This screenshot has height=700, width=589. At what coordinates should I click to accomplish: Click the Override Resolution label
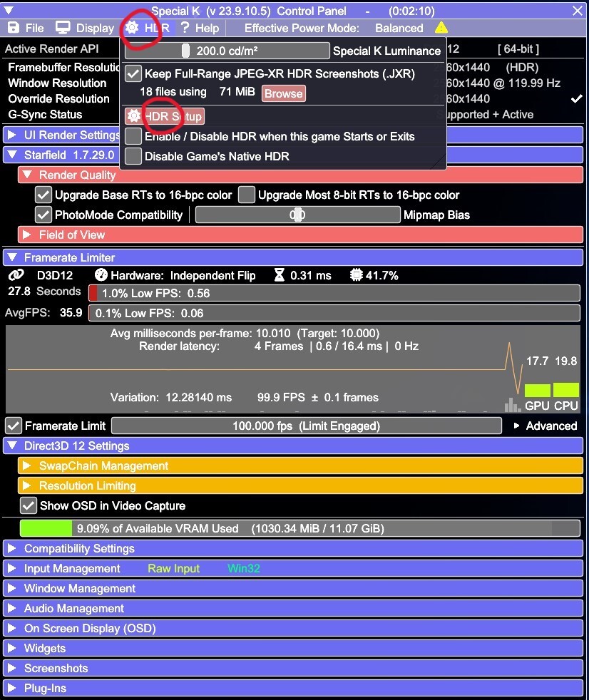click(58, 98)
